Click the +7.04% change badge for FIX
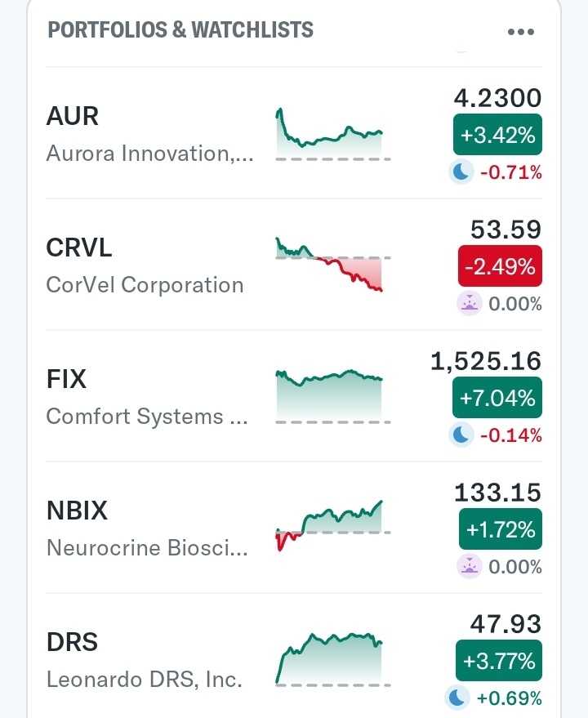The image size is (588, 718). 497,399
